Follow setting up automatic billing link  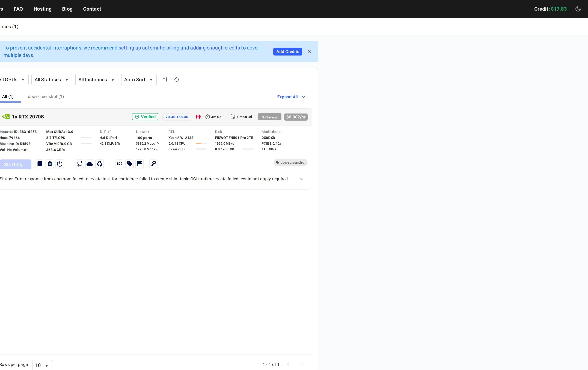click(149, 48)
